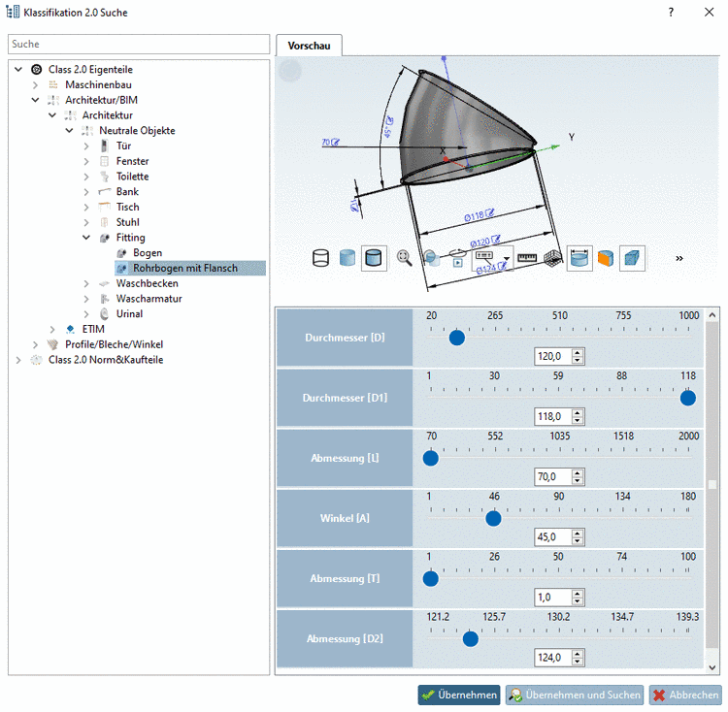
Task: Select shaded with edges display icon
Action: coord(374,258)
